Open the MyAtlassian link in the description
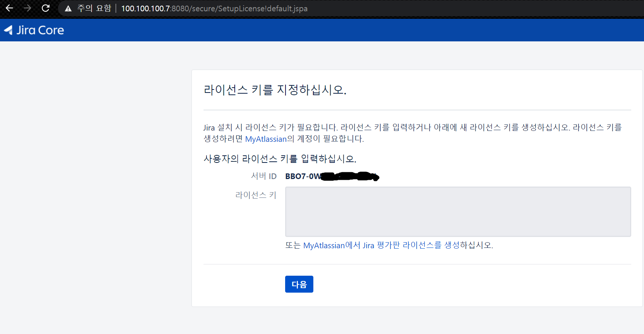The image size is (644, 334). (x=266, y=139)
